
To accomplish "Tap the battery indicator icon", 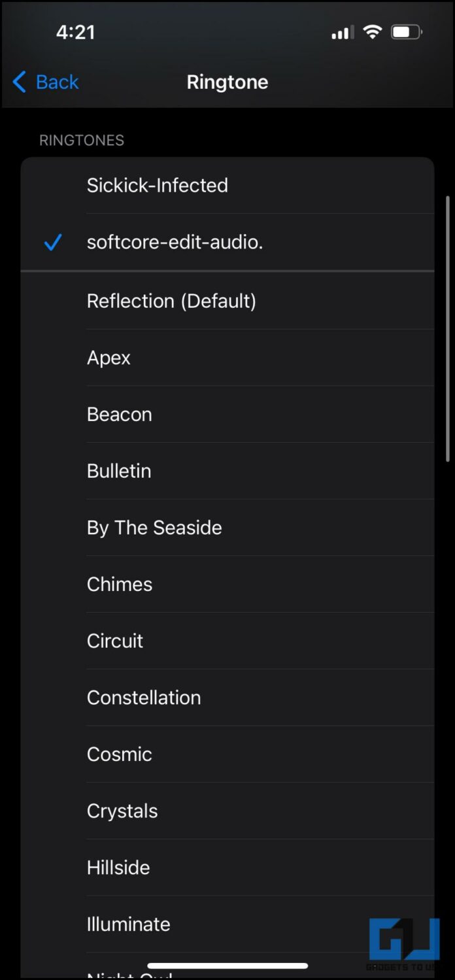I will [x=406, y=32].
